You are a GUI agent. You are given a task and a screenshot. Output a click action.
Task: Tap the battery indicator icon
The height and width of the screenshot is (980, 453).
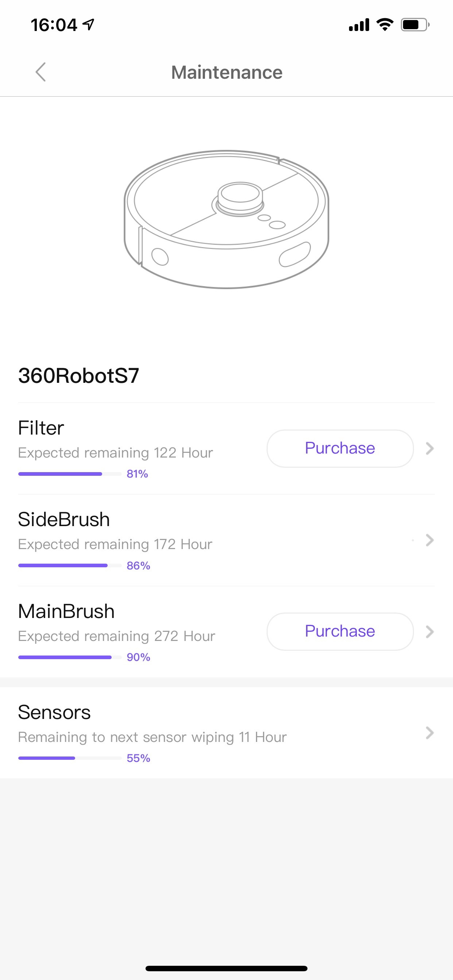coord(415,25)
